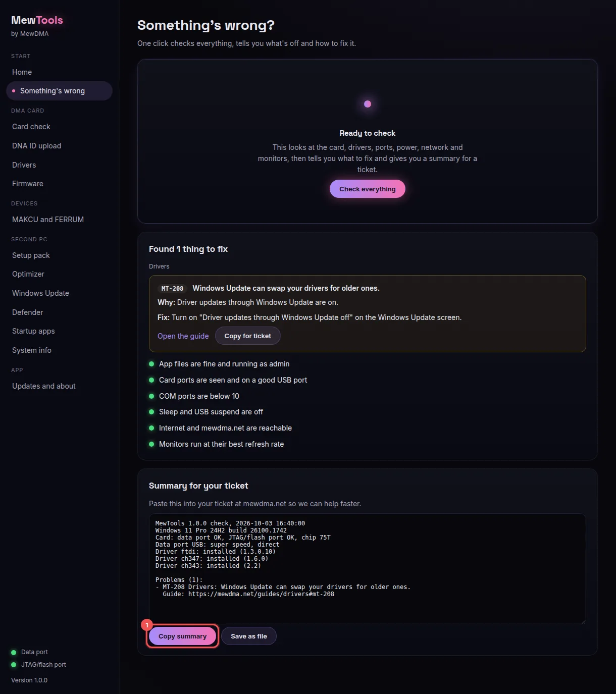Image resolution: width=616 pixels, height=694 pixels.
Task: Open Card check page
Action: pos(59,127)
